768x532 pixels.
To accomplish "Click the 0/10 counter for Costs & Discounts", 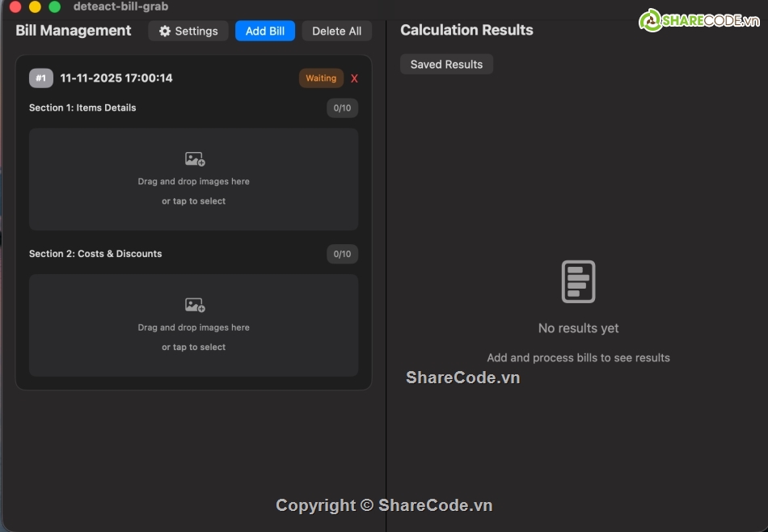I will tap(342, 254).
